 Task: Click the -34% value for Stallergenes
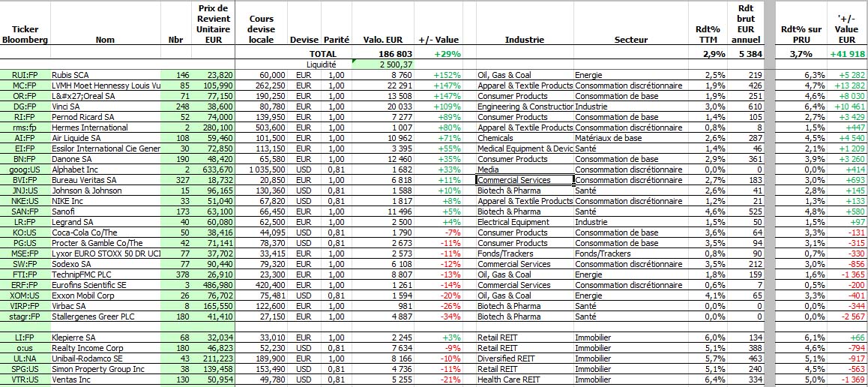[x=438, y=316]
